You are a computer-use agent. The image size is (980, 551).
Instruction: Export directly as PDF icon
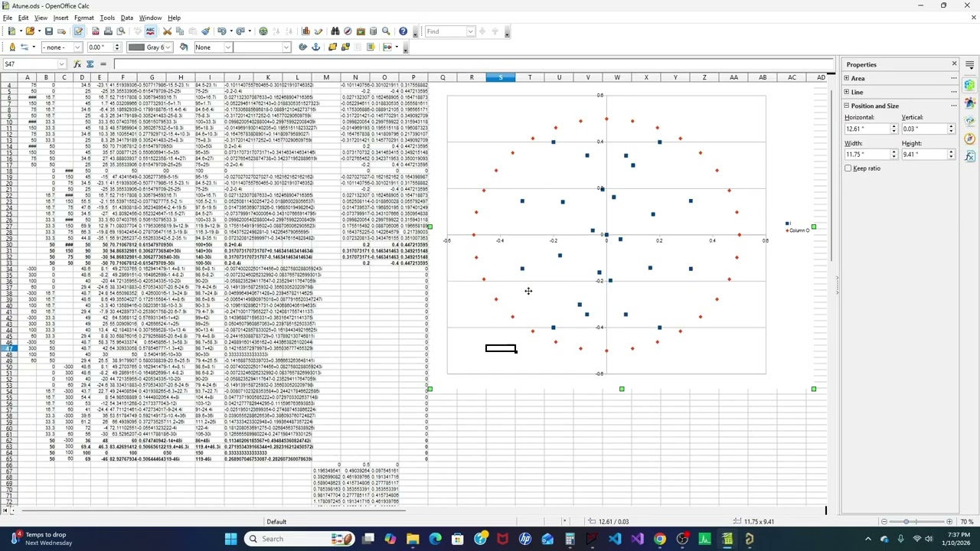tap(96, 31)
